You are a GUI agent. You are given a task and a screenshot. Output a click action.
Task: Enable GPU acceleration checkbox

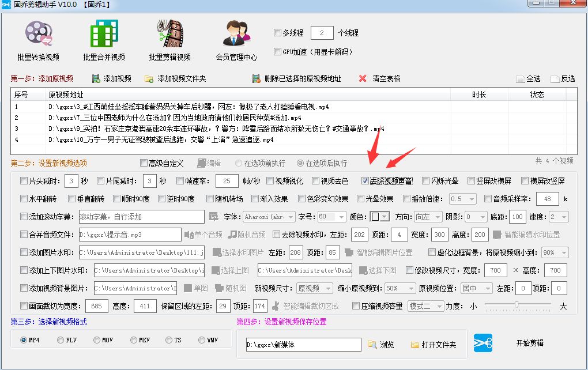[277, 51]
